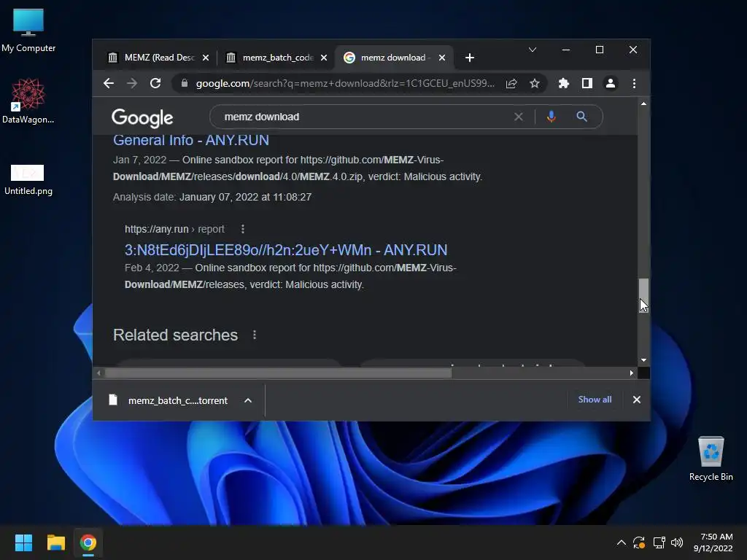Open the Chrome profile icon
The width and height of the screenshot is (747, 560).
[611, 83]
